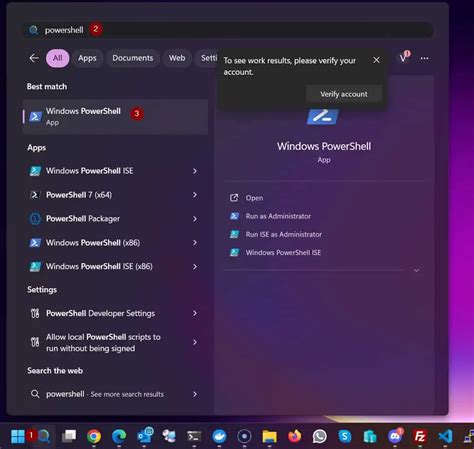Open Allow local PowerShell scripts setting

(103, 343)
